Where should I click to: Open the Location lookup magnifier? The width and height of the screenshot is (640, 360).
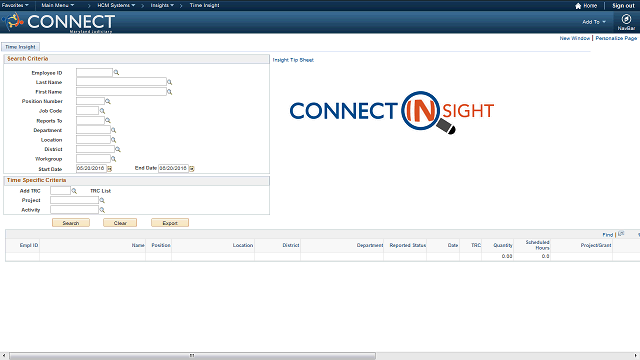pos(114,140)
